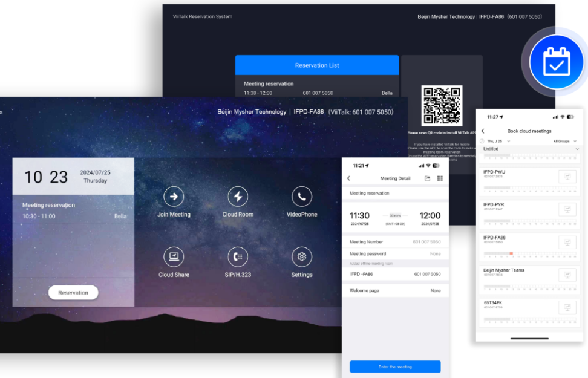The width and height of the screenshot is (588, 378).
Task: Go back from Meeting Detail screen
Action: [x=348, y=178]
